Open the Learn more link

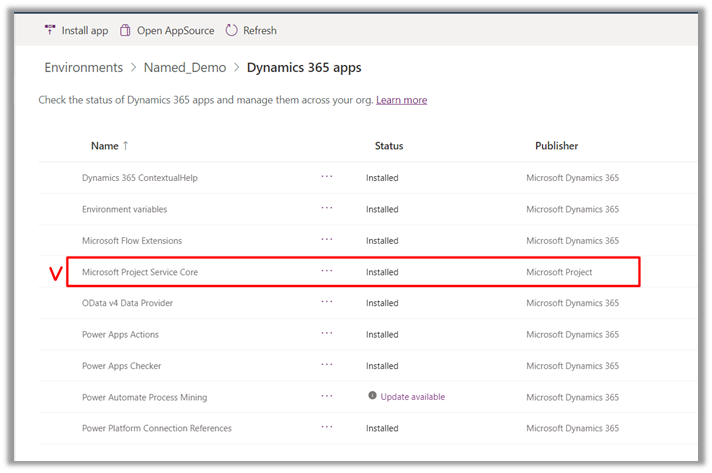(x=401, y=100)
